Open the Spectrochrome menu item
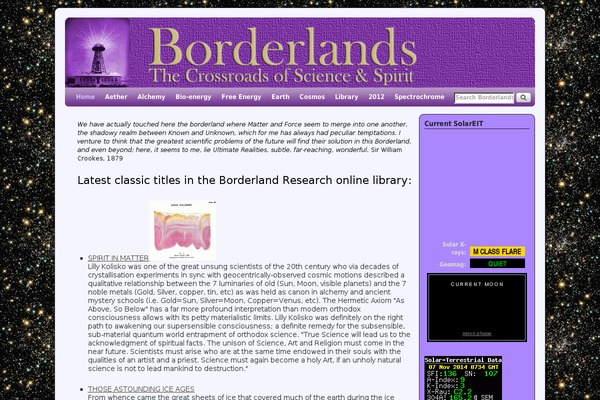Image resolution: width=600 pixels, height=400 pixels. pyautogui.click(x=419, y=97)
